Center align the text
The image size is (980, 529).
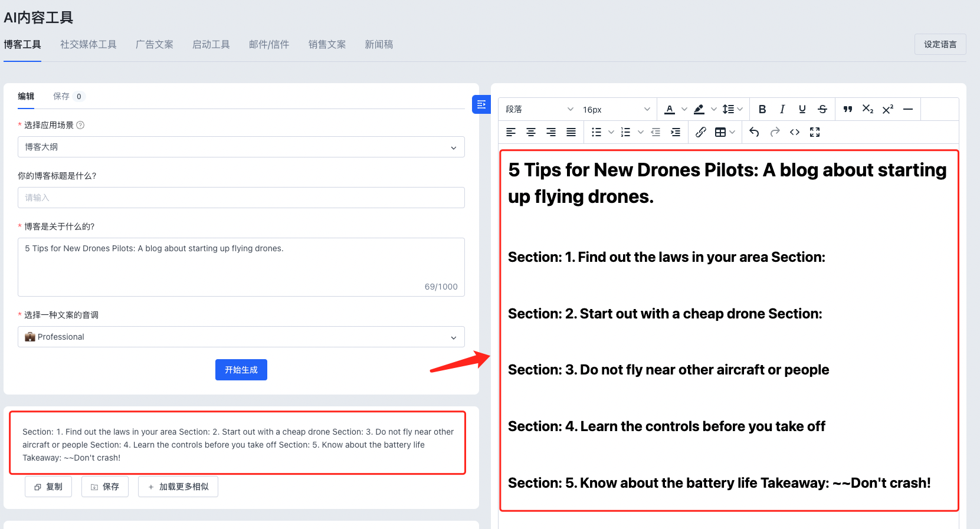(x=531, y=132)
